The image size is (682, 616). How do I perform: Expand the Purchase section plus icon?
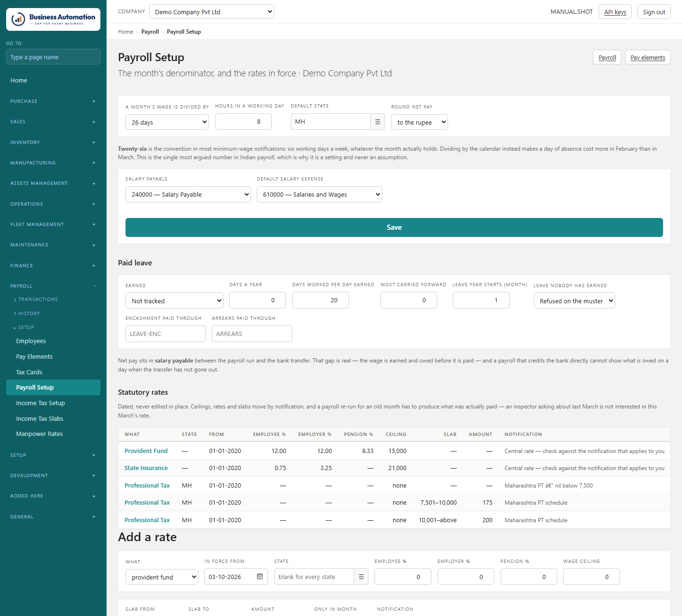(x=94, y=101)
